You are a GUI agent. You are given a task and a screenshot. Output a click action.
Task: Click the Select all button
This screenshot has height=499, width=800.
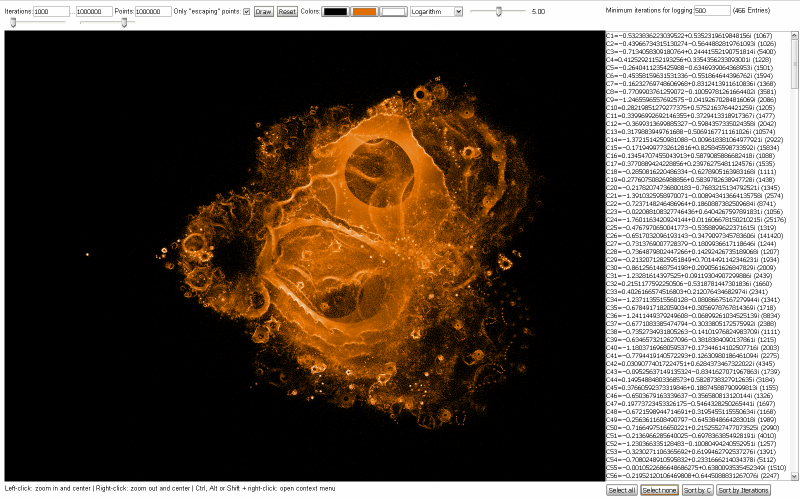[x=621, y=491]
